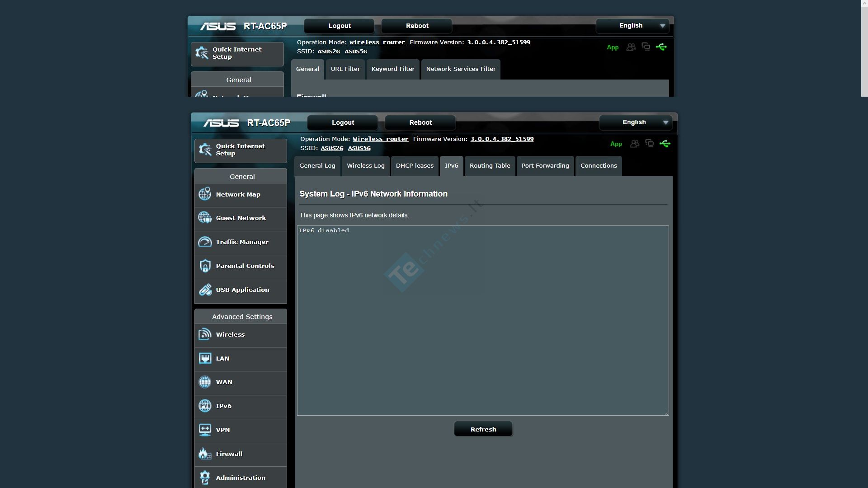Select URL Filter tab in upper window
Image resolution: width=868 pixels, height=488 pixels.
pyautogui.click(x=345, y=69)
